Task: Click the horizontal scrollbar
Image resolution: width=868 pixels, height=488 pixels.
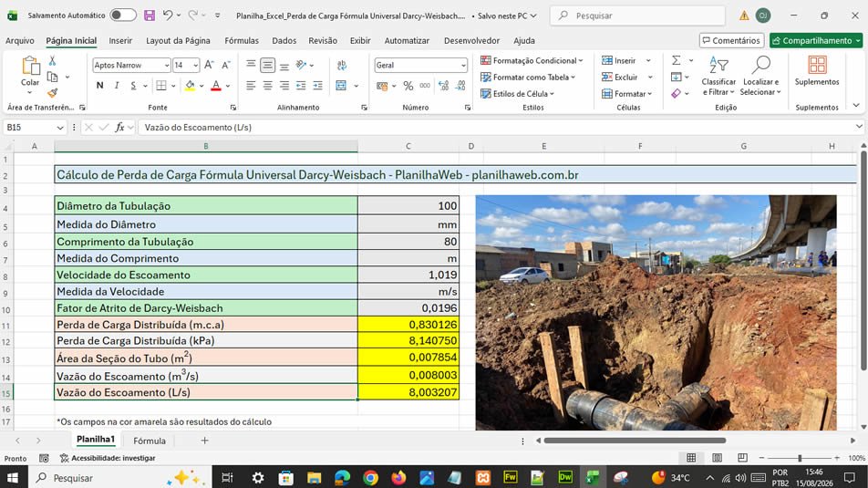Action: 635,441
